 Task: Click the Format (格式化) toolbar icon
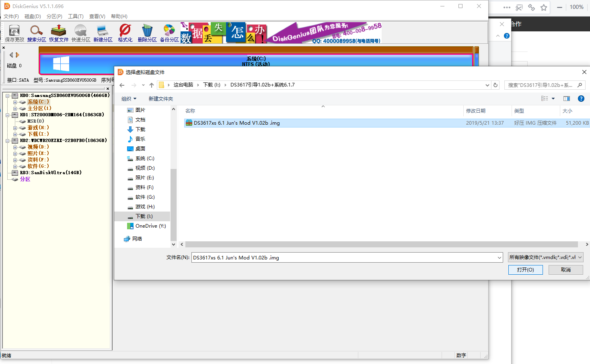125,33
